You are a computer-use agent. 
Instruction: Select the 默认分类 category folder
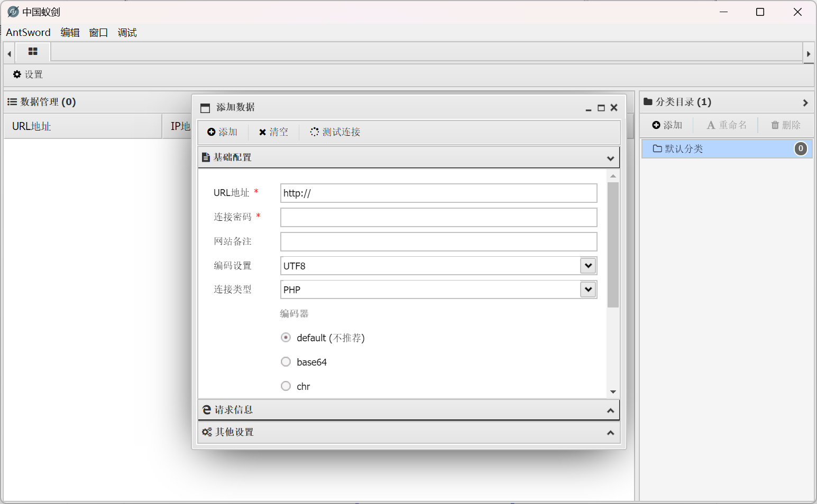727,149
